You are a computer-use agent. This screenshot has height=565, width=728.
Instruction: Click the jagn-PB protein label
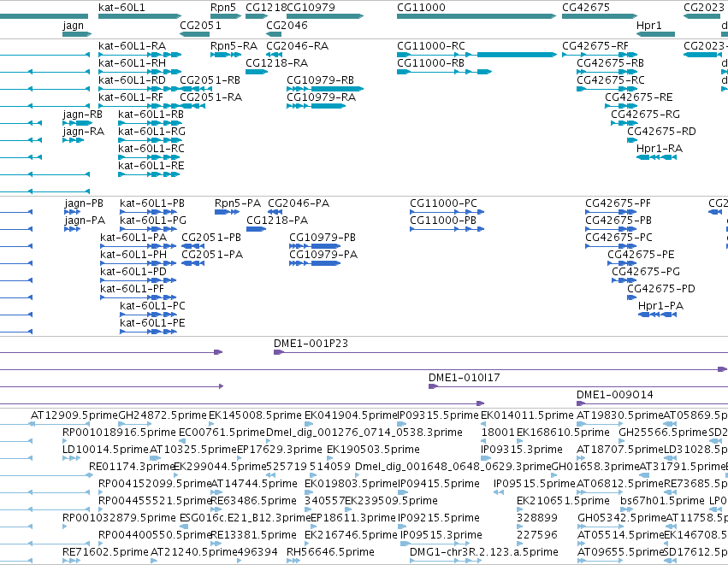[x=84, y=203]
